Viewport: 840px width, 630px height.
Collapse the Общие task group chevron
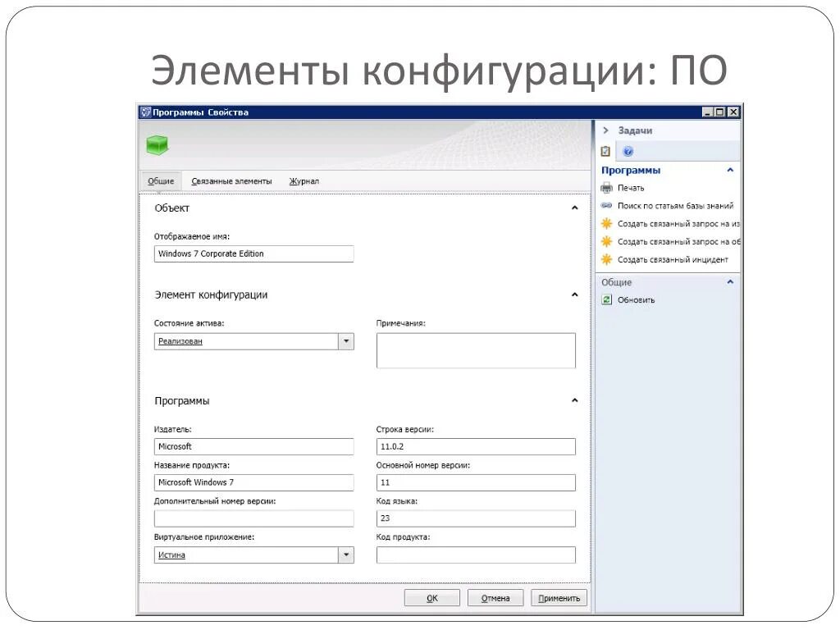pyautogui.click(x=729, y=282)
